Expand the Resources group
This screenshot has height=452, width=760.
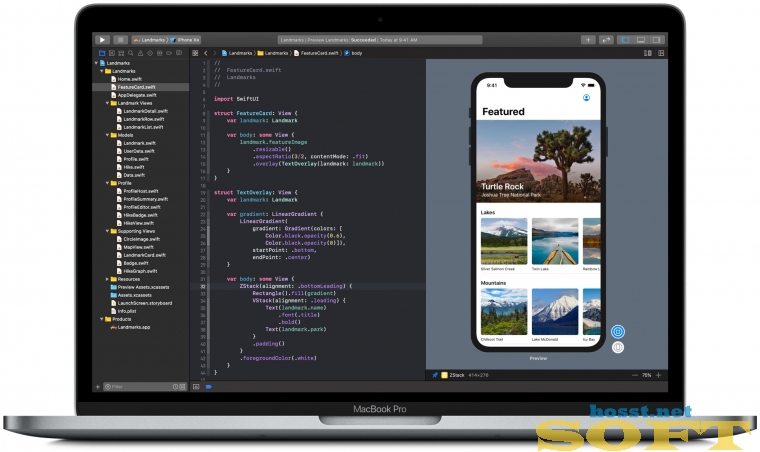click(107, 279)
